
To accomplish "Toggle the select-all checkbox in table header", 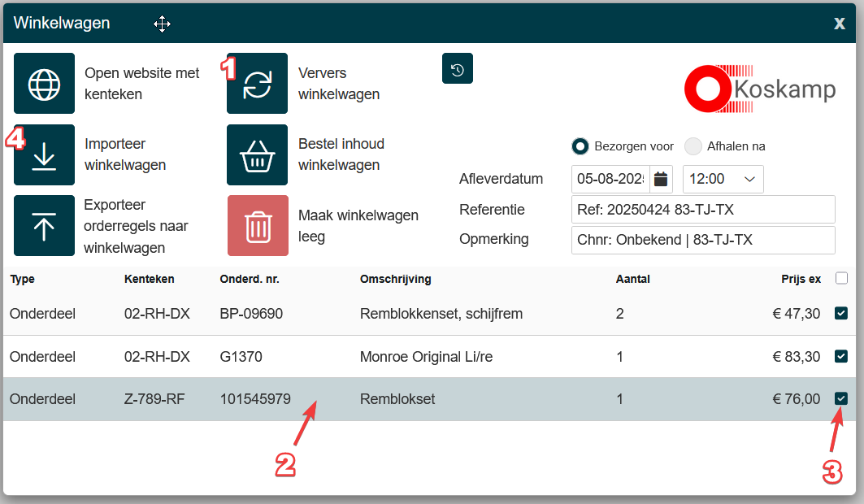I will point(841,279).
